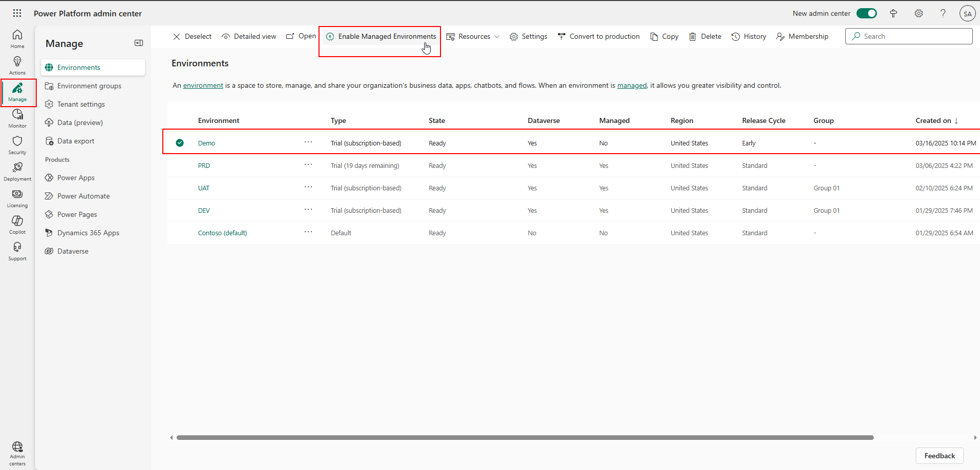Sort by the Created on column
Screen dimensions: 980x470
(937, 120)
